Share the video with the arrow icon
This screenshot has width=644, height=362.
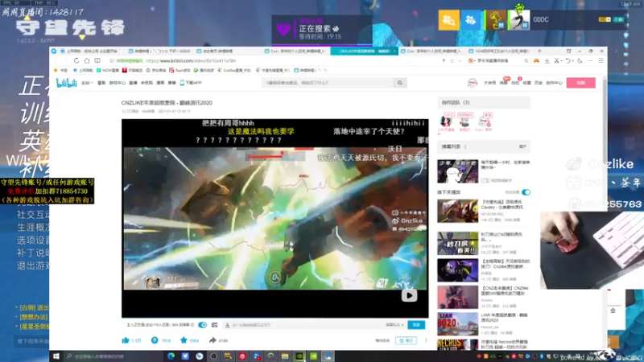213,340
